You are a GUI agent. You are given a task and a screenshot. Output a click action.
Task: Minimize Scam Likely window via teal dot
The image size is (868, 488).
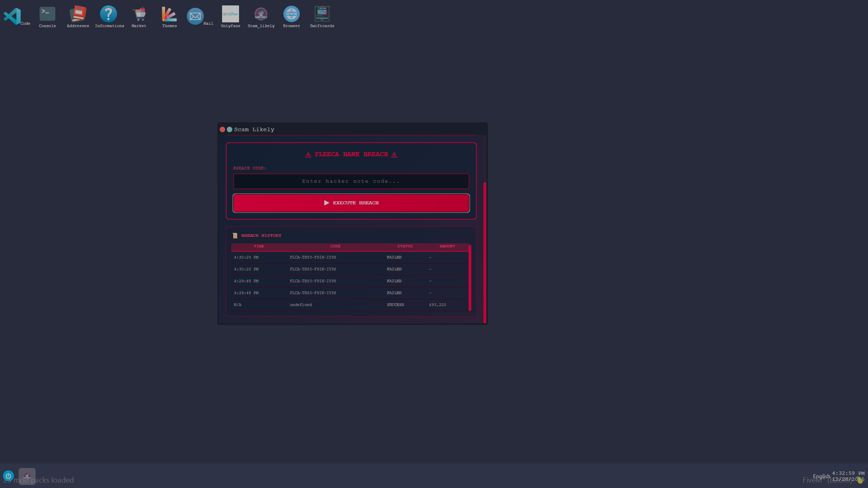230,129
